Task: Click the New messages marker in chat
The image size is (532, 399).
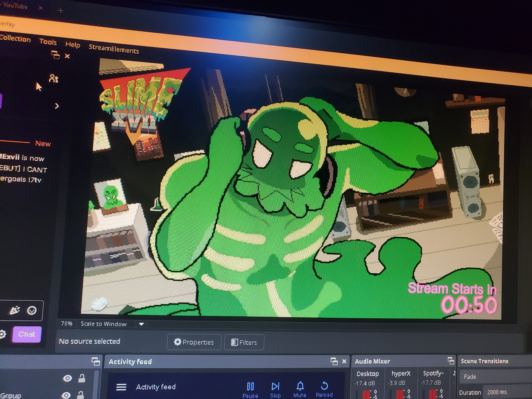Action: (43, 144)
